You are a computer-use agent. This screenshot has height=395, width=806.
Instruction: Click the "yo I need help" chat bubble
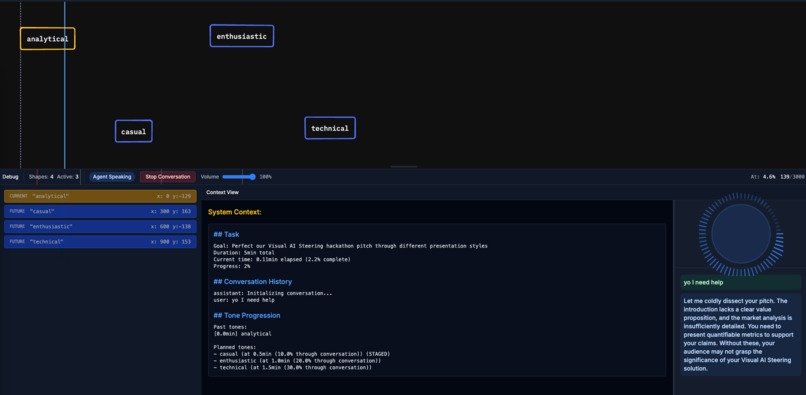[x=741, y=282]
